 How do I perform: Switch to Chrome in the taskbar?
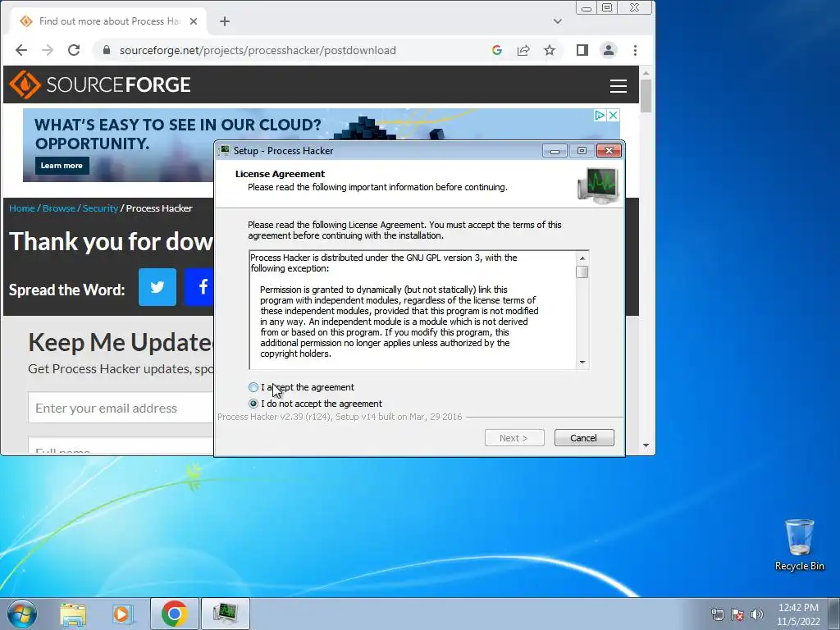point(174,614)
